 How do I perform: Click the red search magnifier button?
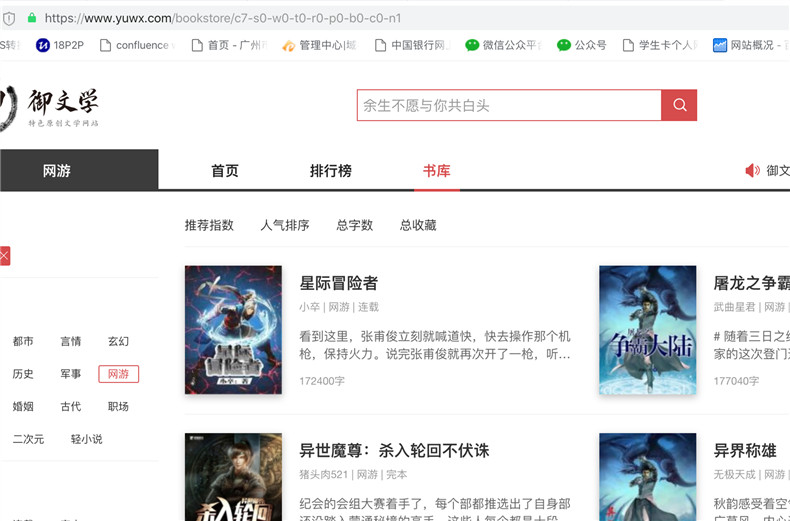(x=679, y=105)
